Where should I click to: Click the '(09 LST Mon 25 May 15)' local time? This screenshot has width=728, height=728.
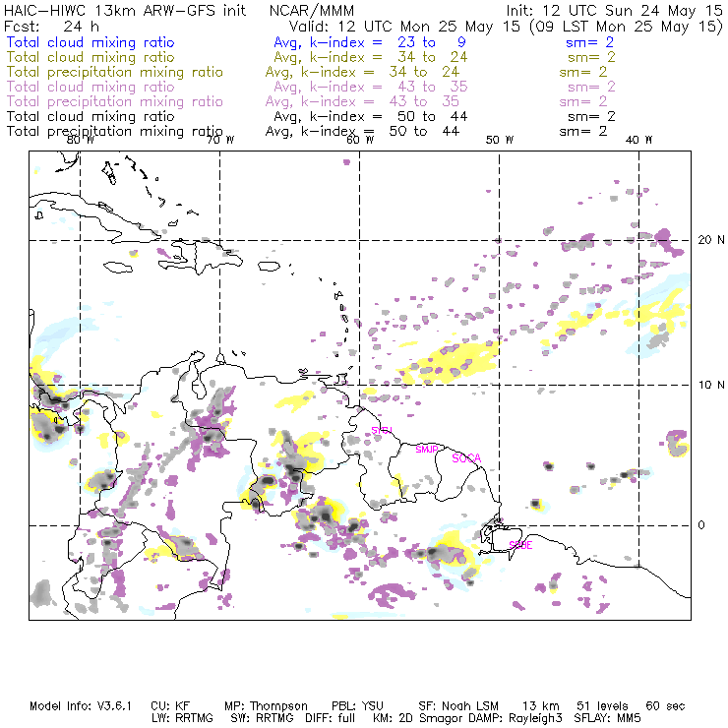[626, 27]
